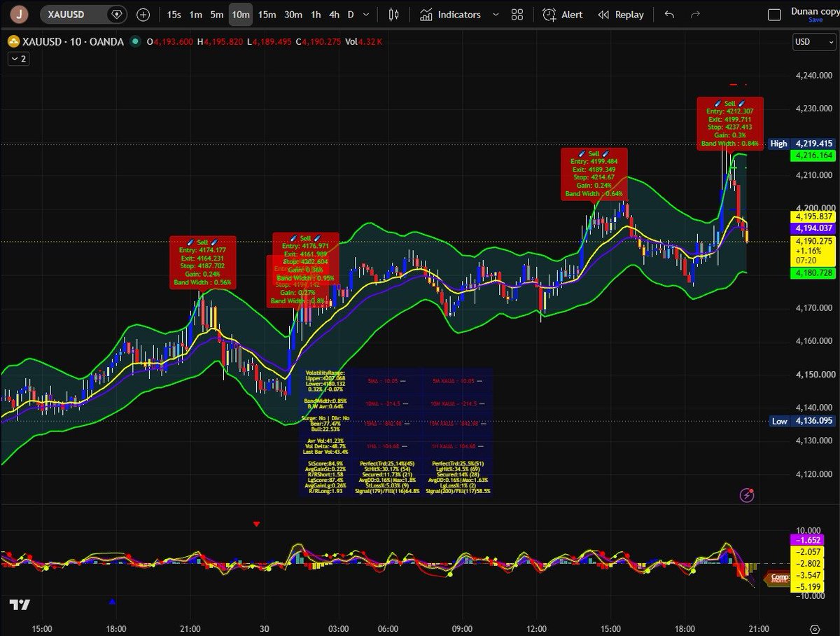Start bar Replay mode
The height and width of the screenshot is (636, 840).
(621, 14)
